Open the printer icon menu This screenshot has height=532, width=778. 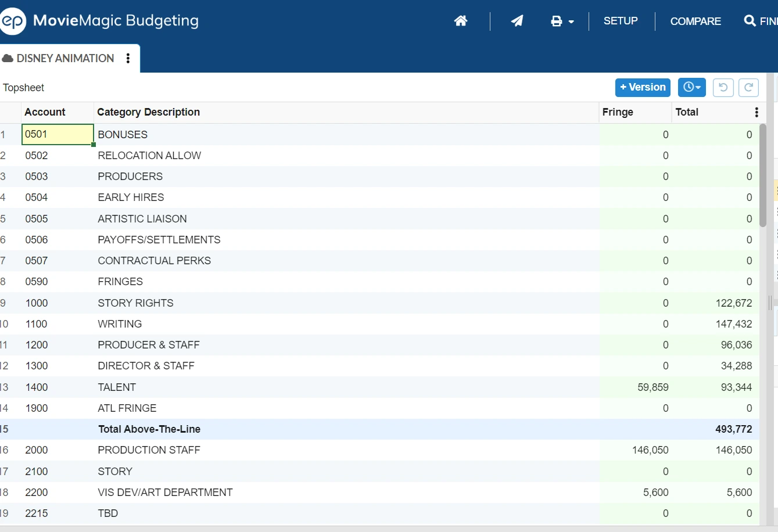click(x=562, y=21)
